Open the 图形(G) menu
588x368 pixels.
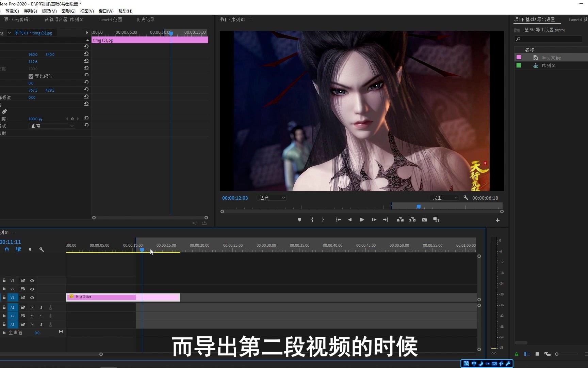(68, 11)
